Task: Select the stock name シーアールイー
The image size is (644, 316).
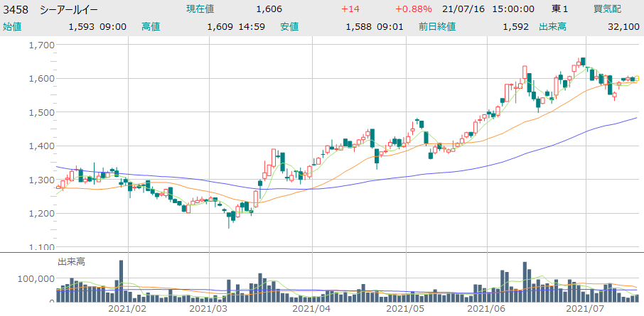Action: tap(70, 9)
